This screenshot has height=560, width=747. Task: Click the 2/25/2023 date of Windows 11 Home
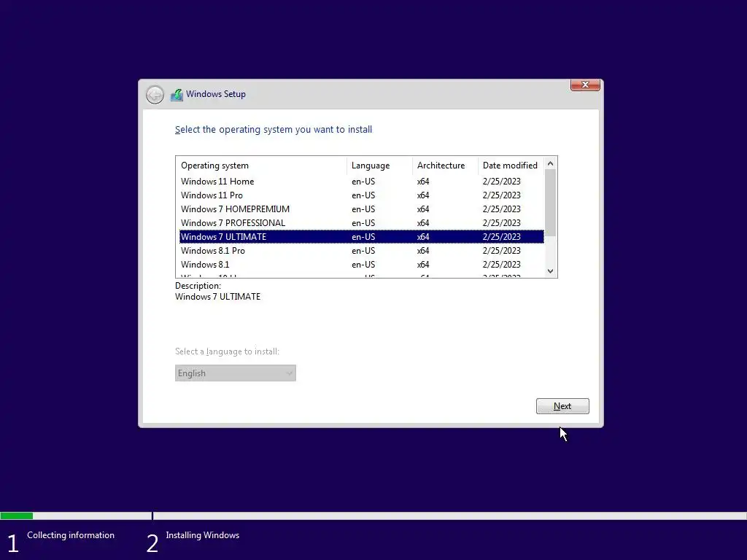502,182
